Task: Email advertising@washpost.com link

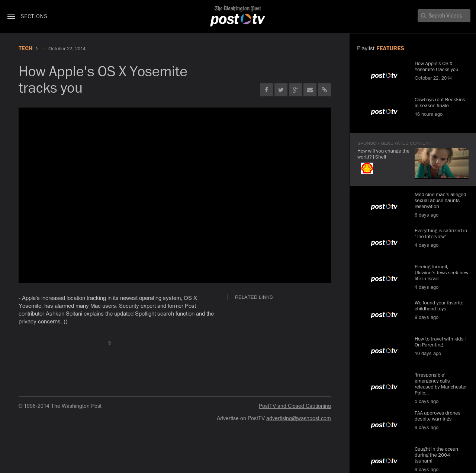Action: [299, 418]
